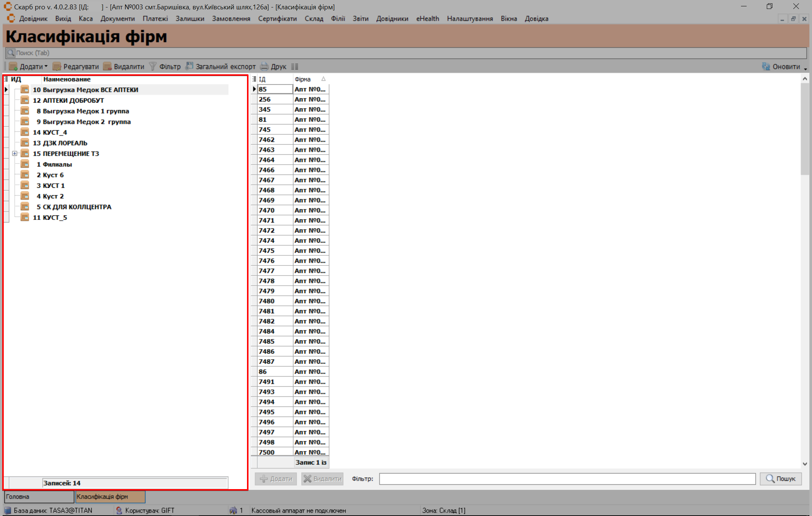Open toolbar options arrow next to Оновити

coord(806,69)
